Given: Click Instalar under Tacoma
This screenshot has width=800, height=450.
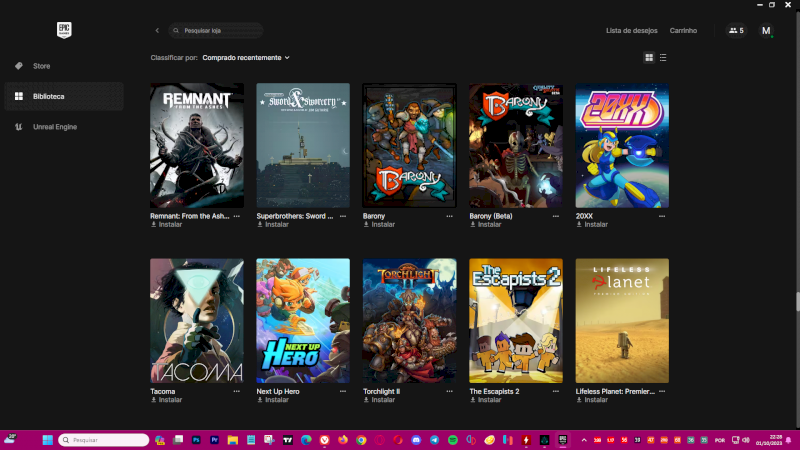Looking at the screenshot, I should pos(166,400).
